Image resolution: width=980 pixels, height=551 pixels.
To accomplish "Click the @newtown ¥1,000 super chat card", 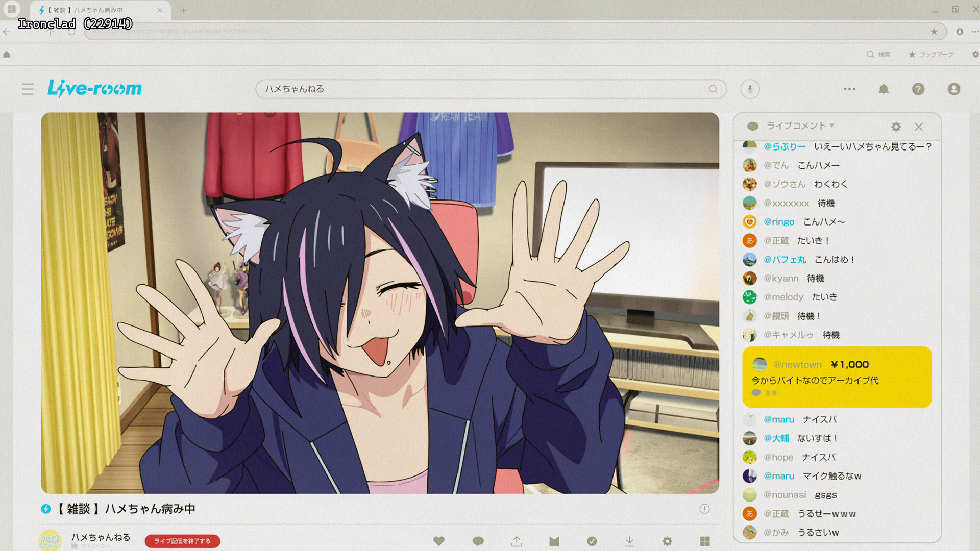I will (837, 377).
